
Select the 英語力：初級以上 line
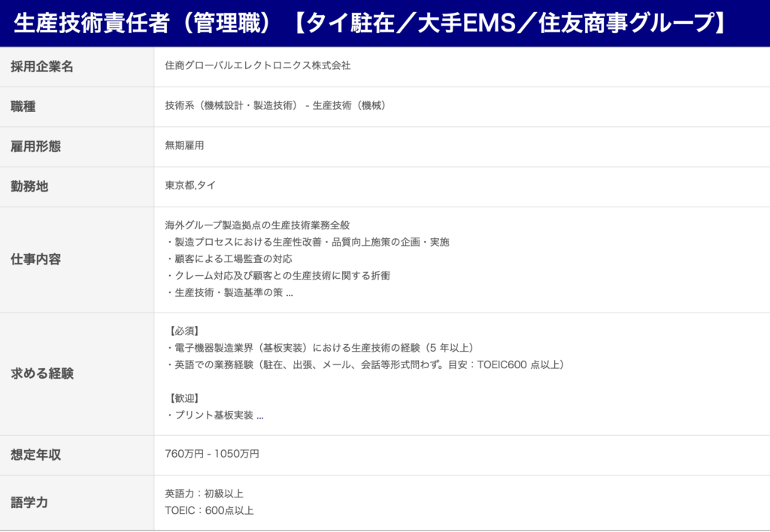tap(204, 494)
